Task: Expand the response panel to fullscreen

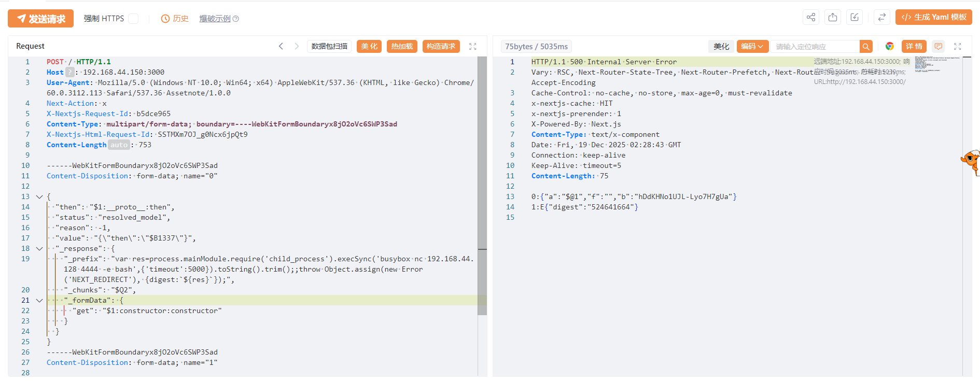Action: 958,46
